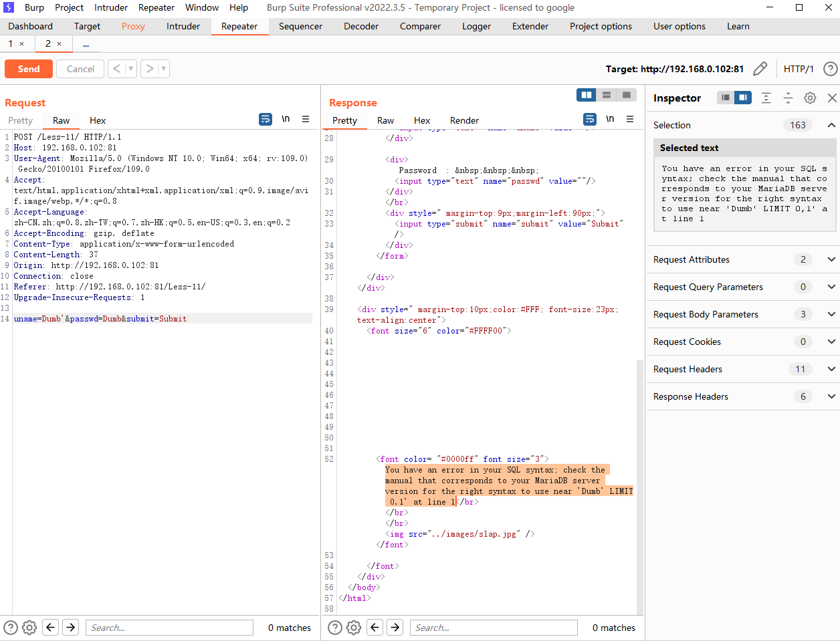The image size is (840, 641).
Task: Switch to the Project options tab
Action: tap(601, 26)
